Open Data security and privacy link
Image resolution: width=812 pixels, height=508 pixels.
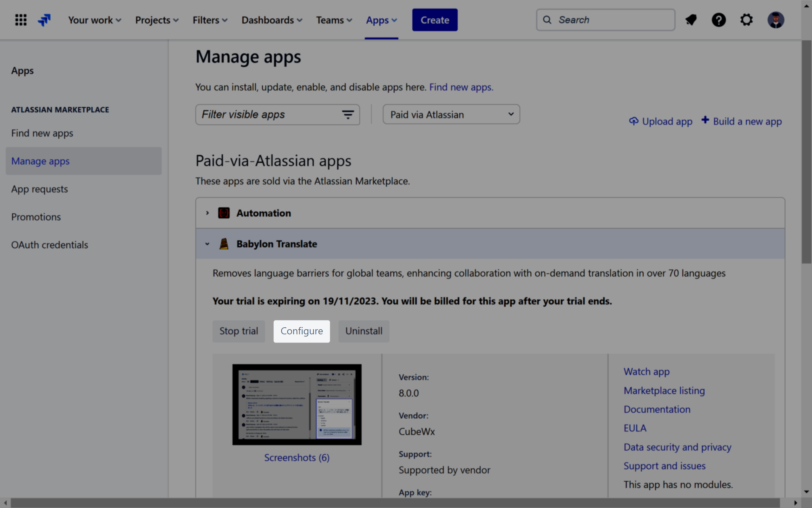click(678, 447)
